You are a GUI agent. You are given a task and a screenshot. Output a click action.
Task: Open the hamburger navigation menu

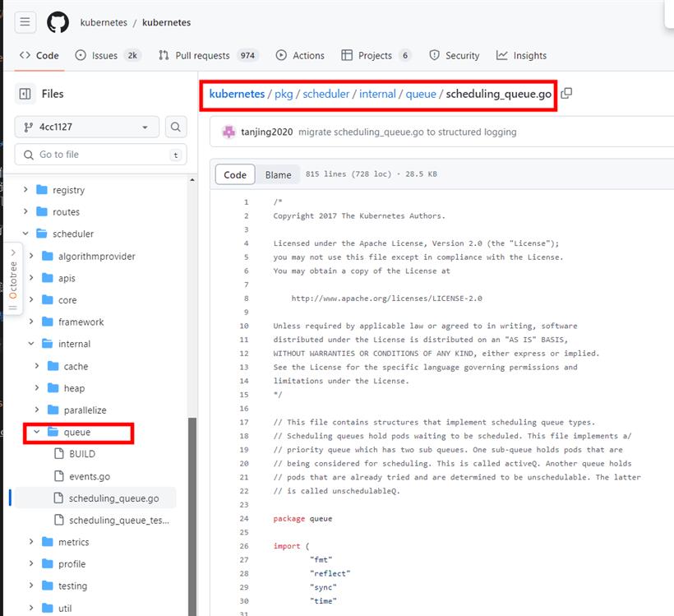25,22
